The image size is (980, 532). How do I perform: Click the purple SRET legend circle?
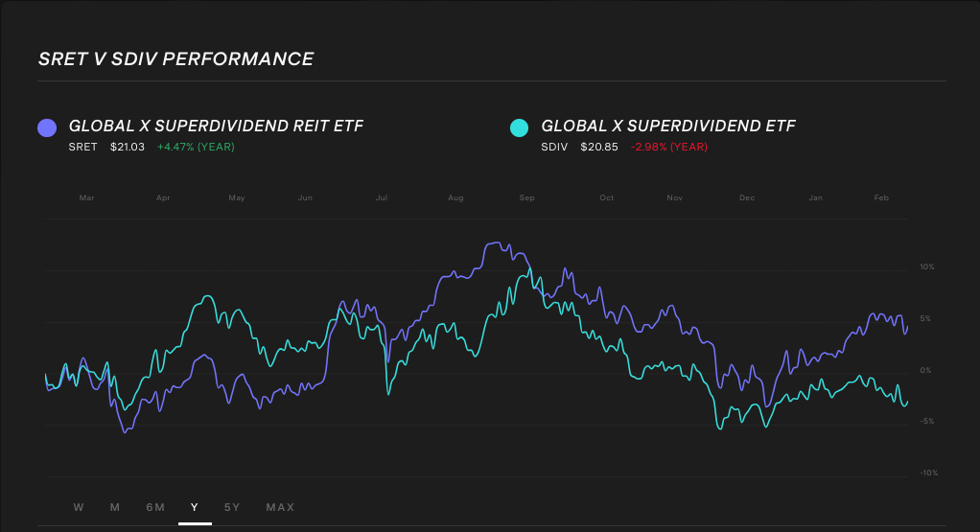tap(46, 127)
